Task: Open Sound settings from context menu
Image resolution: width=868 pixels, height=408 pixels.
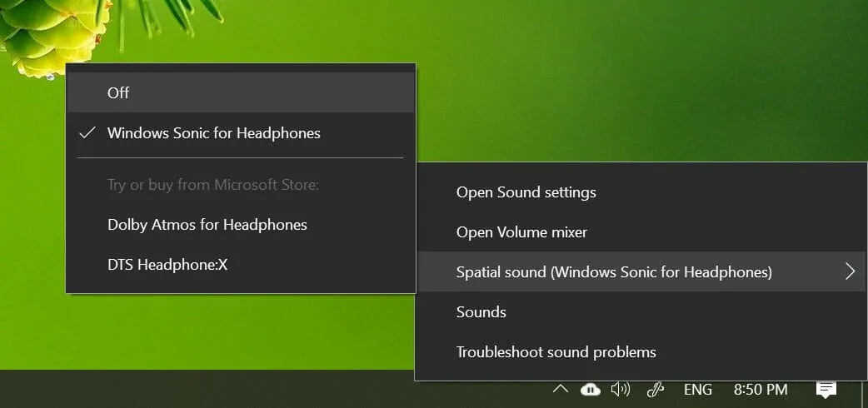Action: 641,192
